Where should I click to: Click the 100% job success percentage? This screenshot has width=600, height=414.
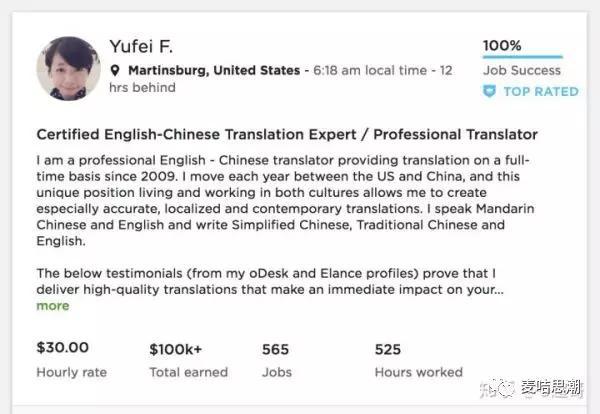pyautogui.click(x=502, y=46)
